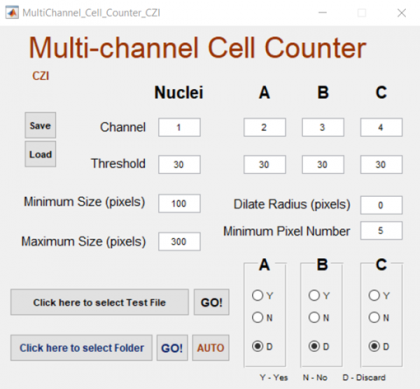Click the Save button
This screenshot has height=389, width=420.
40,125
